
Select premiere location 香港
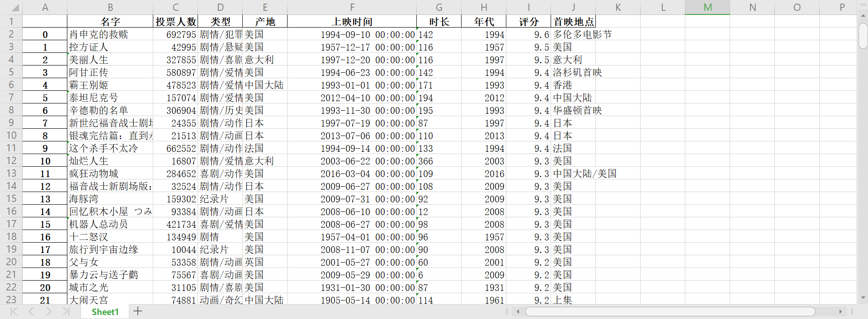coord(573,85)
